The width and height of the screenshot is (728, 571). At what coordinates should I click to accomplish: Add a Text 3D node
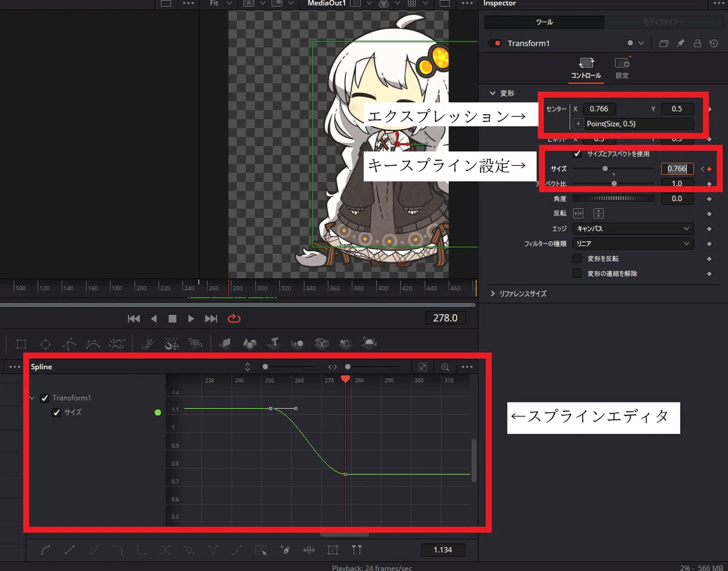coord(274,343)
